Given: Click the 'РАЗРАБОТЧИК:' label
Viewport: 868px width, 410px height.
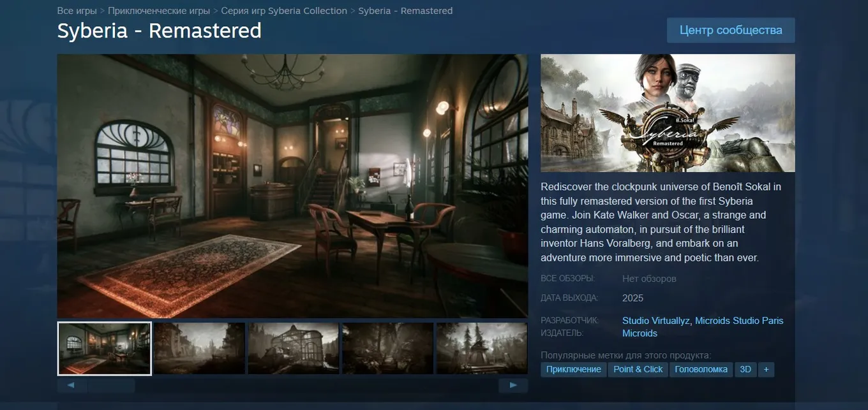Looking at the screenshot, I should [570, 321].
